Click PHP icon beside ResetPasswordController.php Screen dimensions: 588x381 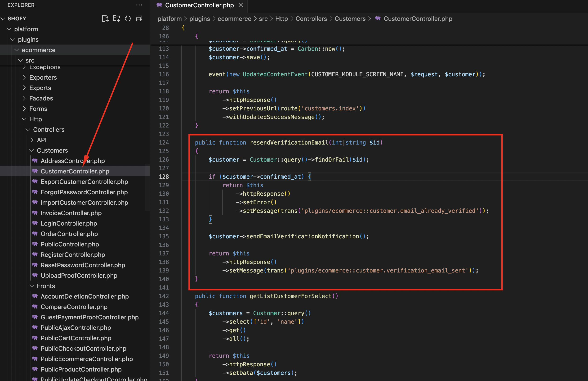click(x=35, y=265)
